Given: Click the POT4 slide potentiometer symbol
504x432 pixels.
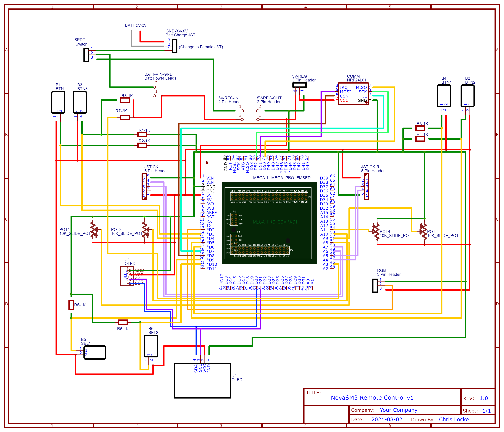Looking at the screenshot, I should click(x=376, y=231).
